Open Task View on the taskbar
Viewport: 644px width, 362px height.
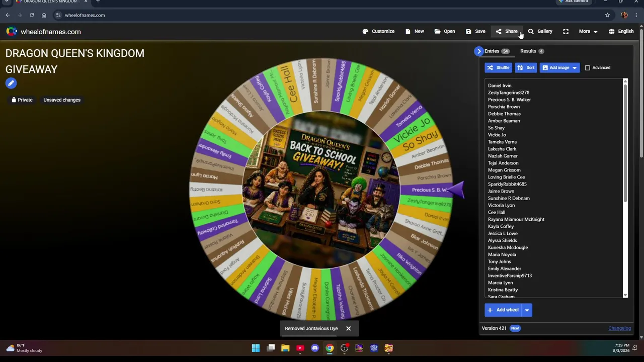pyautogui.click(x=271, y=348)
